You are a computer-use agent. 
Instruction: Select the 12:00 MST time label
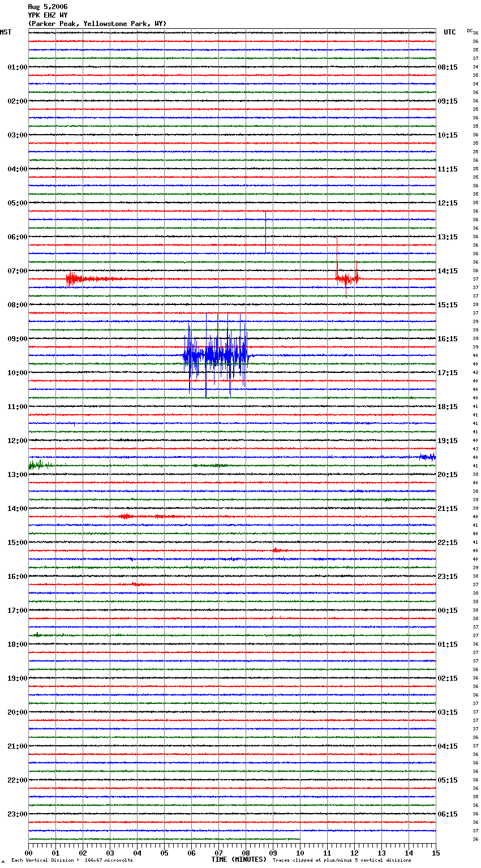tap(17, 441)
